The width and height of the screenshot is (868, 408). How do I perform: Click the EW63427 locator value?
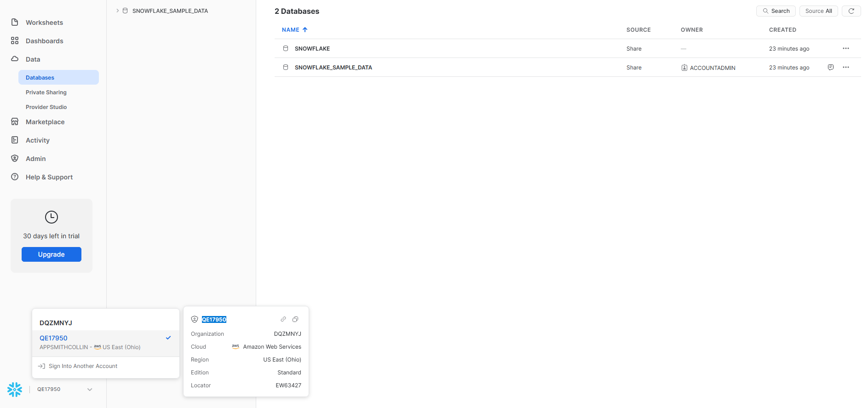coord(288,385)
